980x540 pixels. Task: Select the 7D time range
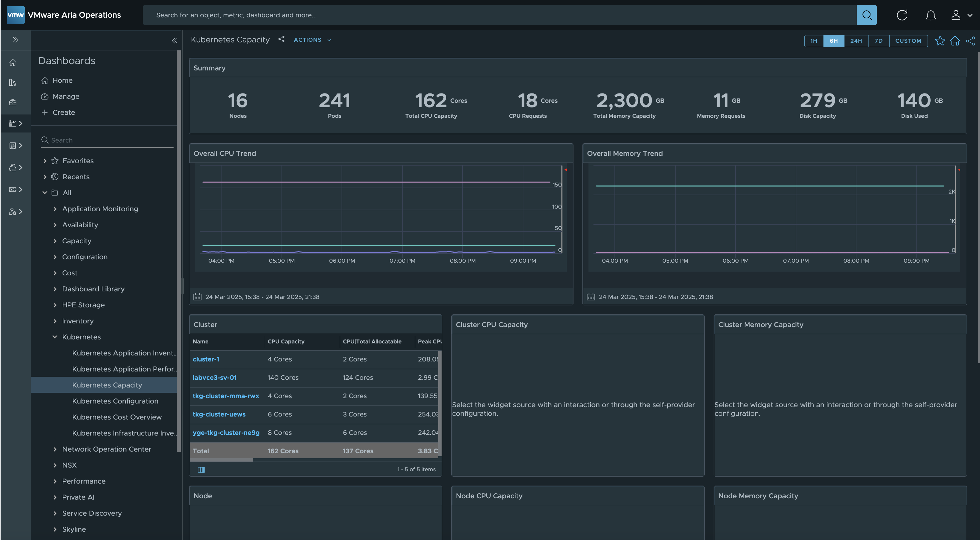pos(879,41)
